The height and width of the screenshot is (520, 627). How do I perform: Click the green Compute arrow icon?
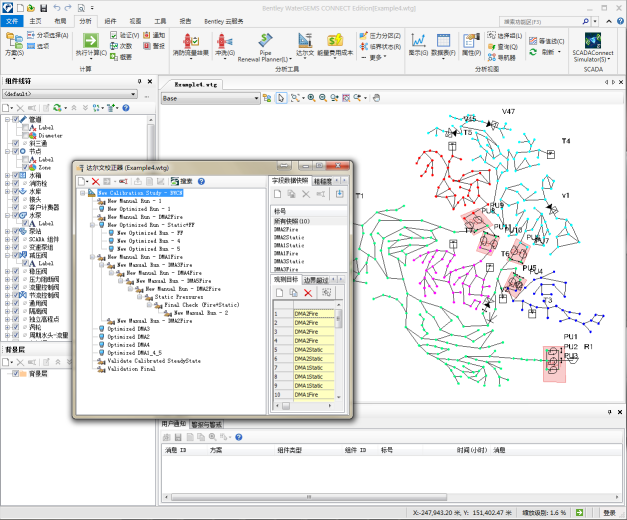pos(91,40)
